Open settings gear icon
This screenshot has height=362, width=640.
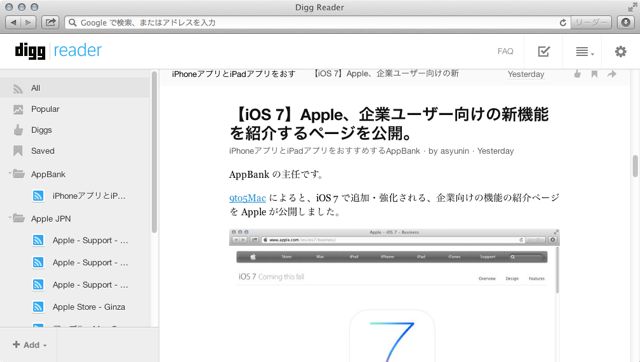tap(620, 51)
